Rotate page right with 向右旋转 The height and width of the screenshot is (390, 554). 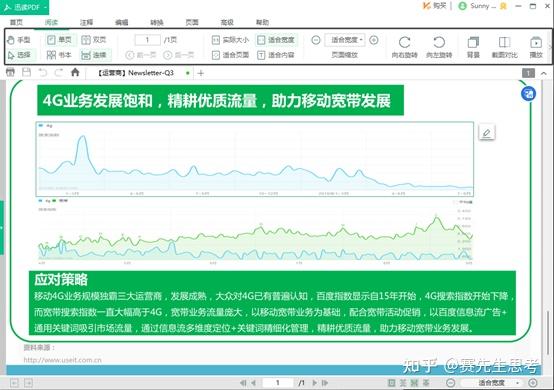405,47
